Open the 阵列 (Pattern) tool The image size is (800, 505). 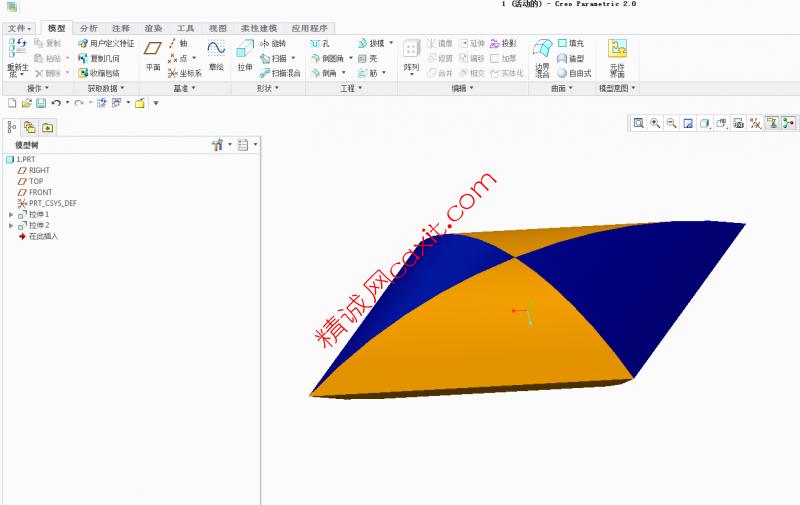click(411, 56)
